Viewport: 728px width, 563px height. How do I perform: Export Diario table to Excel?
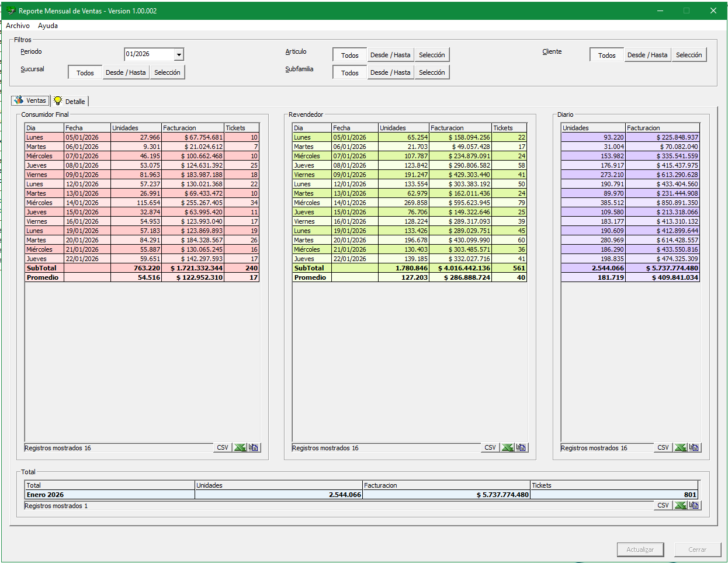click(680, 447)
